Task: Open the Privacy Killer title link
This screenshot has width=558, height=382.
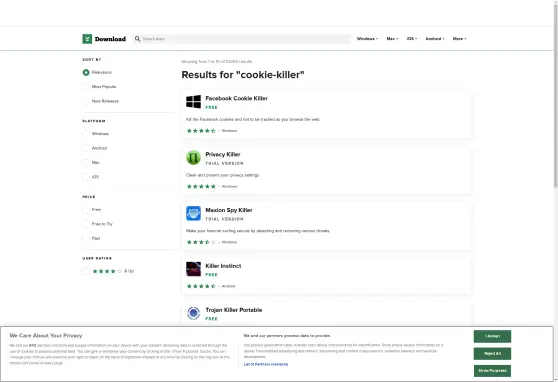Action: click(x=223, y=154)
